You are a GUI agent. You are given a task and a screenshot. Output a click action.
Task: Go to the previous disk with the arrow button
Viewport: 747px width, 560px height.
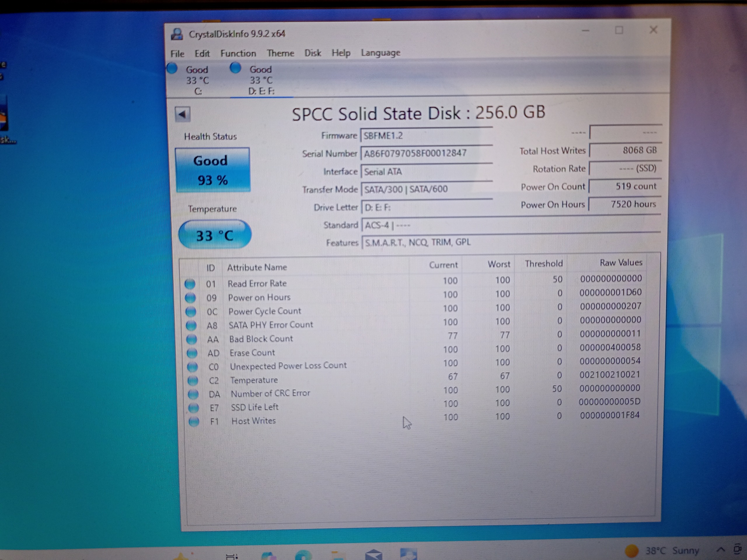(x=183, y=114)
